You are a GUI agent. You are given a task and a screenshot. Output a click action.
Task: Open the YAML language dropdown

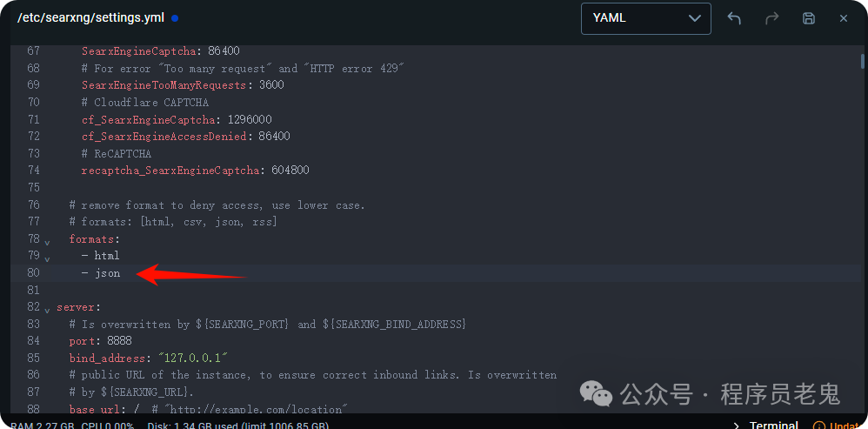coord(646,18)
